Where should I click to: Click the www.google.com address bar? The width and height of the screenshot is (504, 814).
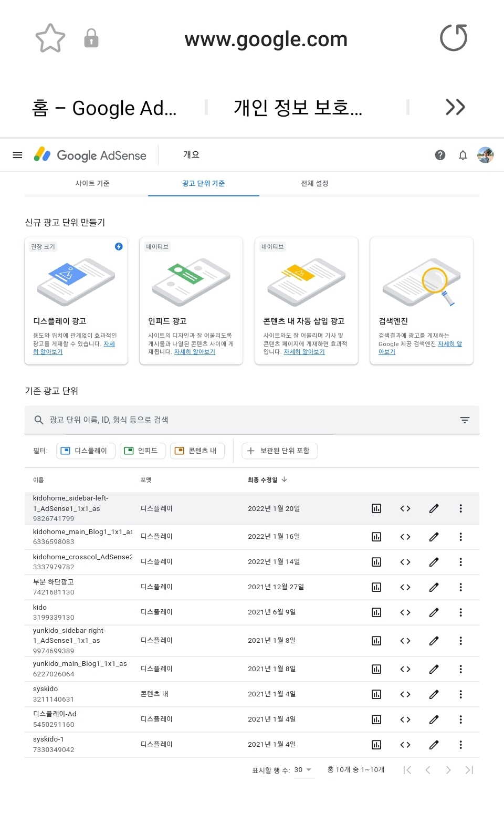click(x=266, y=39)
